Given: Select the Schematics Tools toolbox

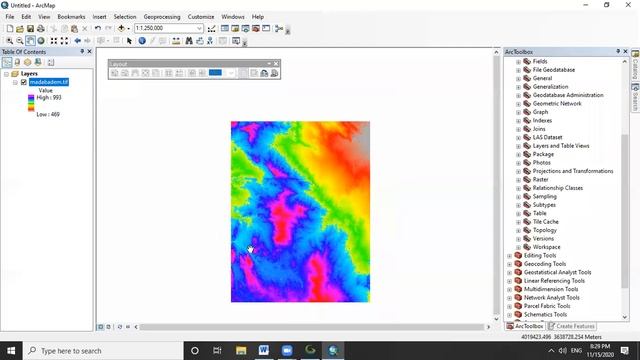Looking at the screenshot, I should coord(545,315).
